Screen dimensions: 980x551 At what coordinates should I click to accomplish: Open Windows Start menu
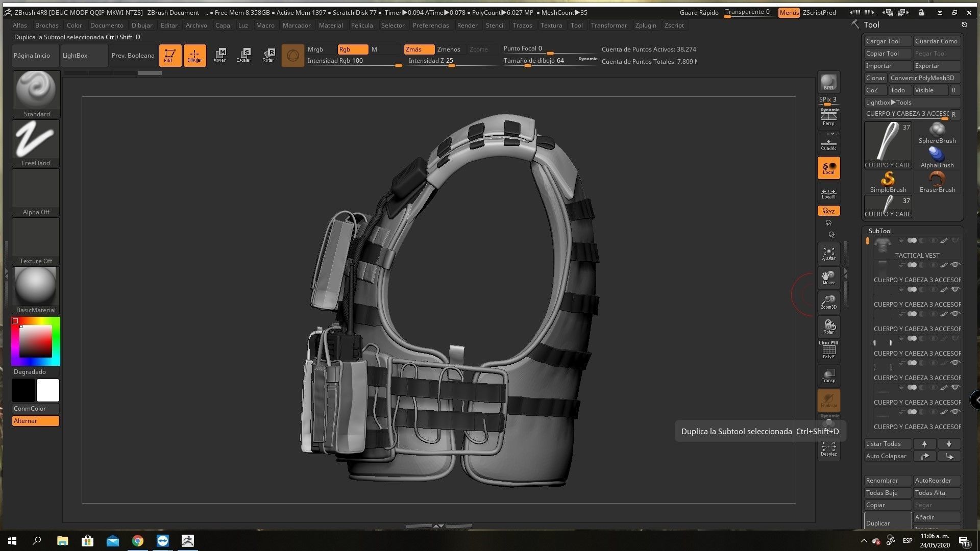click(12, 541)
